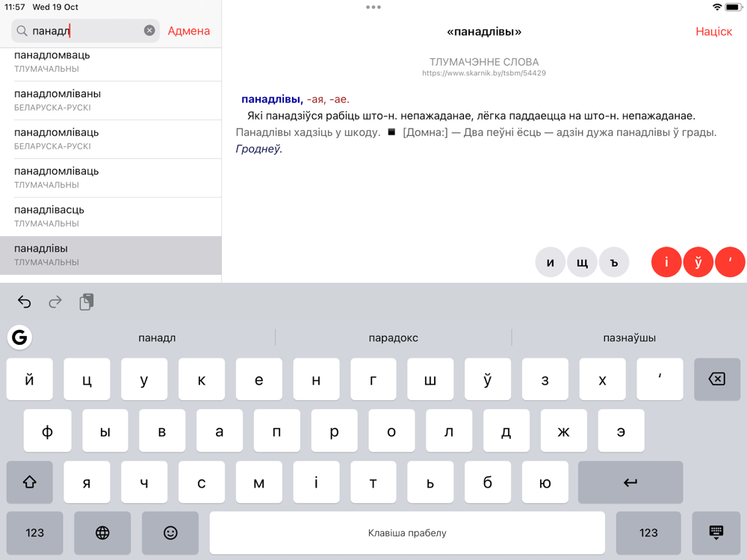Insert apostrophe from red circle button

pos(730,262)
